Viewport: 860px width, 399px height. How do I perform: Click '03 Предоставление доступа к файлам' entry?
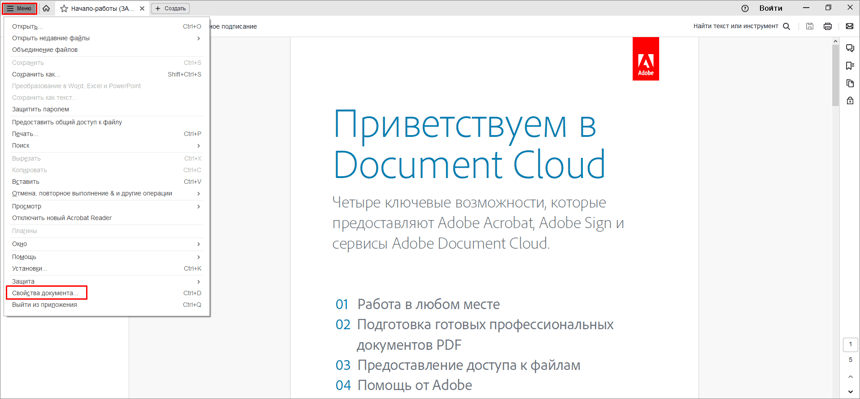(x=457, y=366)
